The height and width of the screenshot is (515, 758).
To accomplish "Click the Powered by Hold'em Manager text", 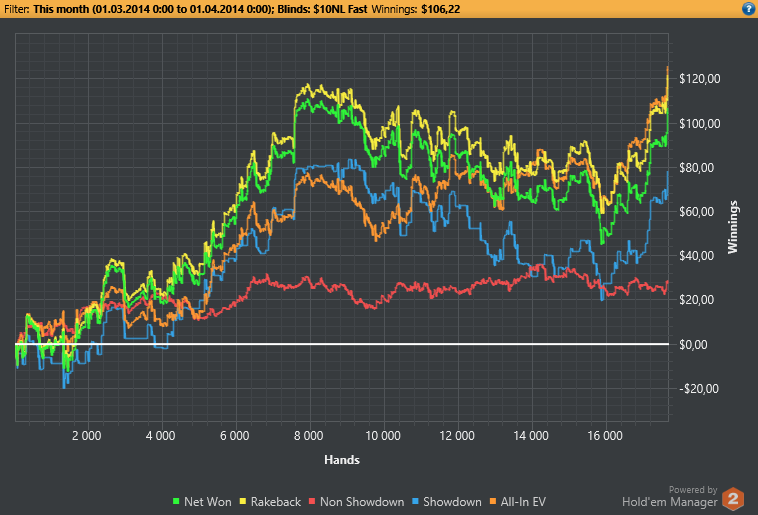I will tap(670, 497).
